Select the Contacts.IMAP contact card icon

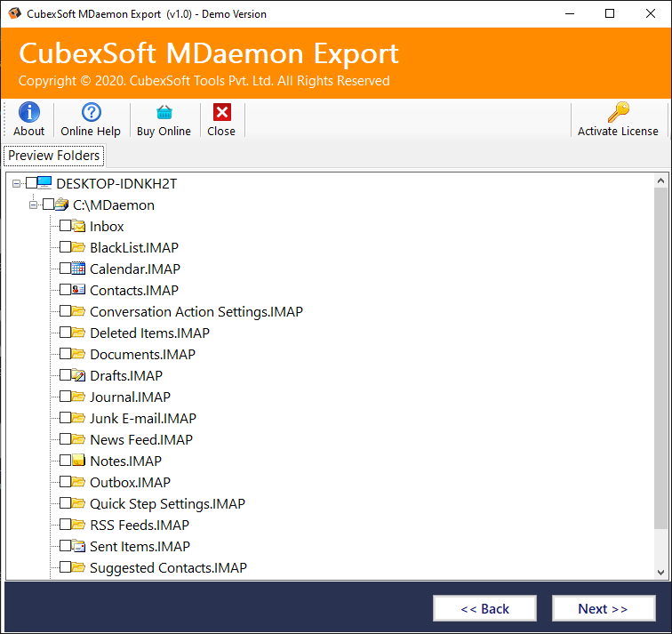pyautogui.click(x=78, y=290)
